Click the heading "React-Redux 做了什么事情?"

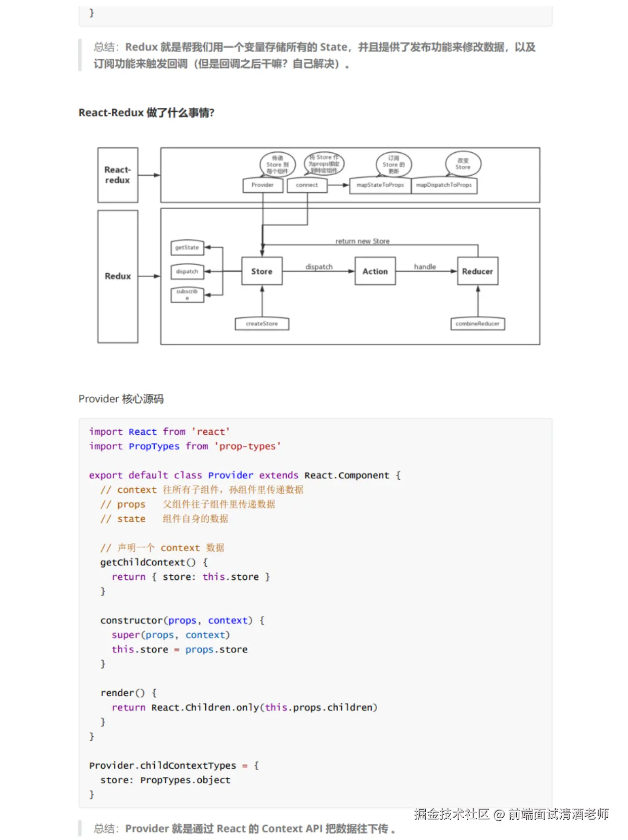coord(146,113)
